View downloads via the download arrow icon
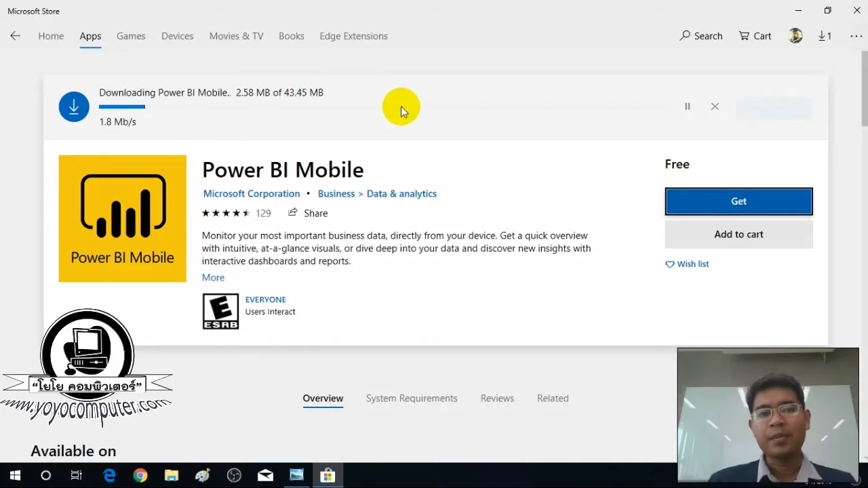The height and width of the screenshot is (488, 868). point(825,36)
